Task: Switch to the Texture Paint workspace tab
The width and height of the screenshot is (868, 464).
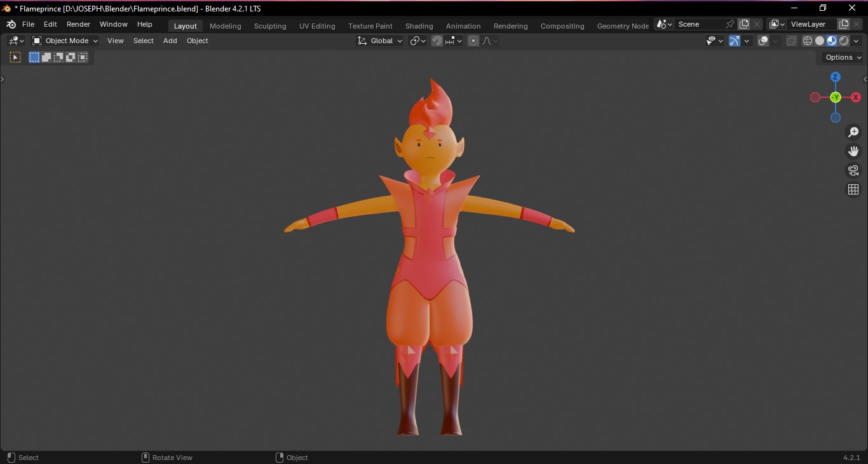Action: point(370,26)
